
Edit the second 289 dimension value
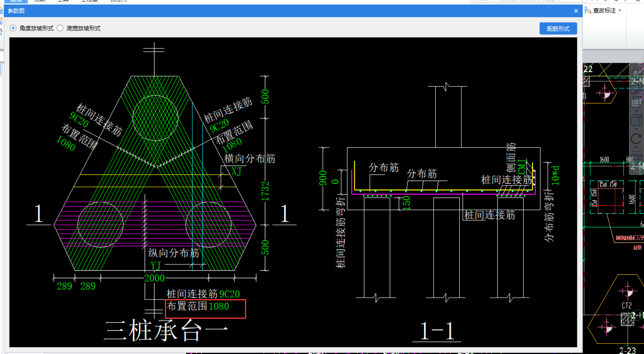88,286
